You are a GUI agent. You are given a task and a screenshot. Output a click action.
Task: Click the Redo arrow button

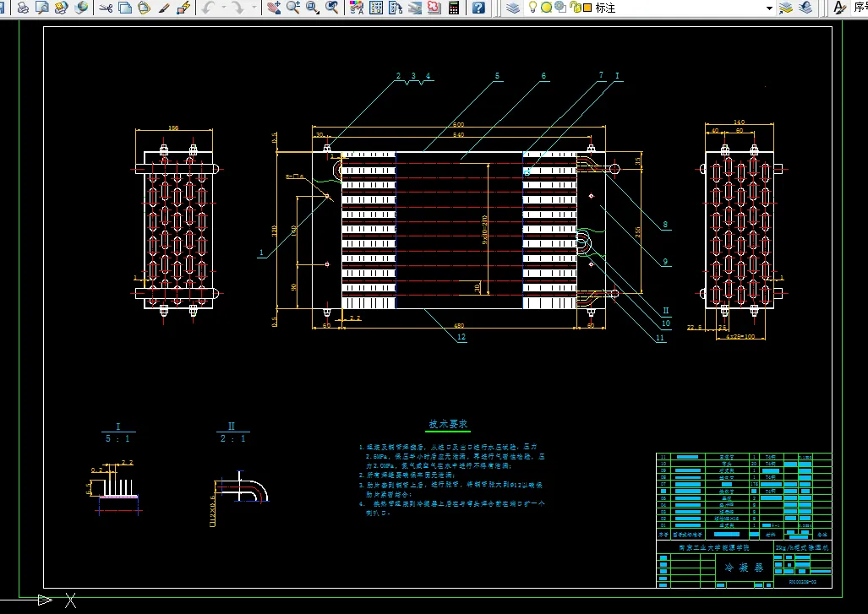click(240, 8)
